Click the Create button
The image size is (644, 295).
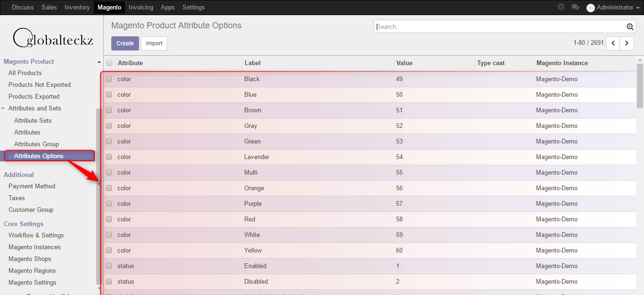[x=125, y=43]
